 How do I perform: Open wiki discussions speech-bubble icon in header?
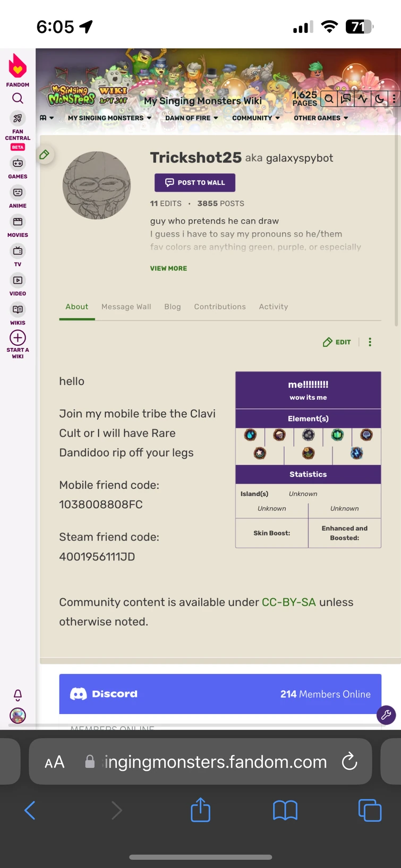point(346,99)
